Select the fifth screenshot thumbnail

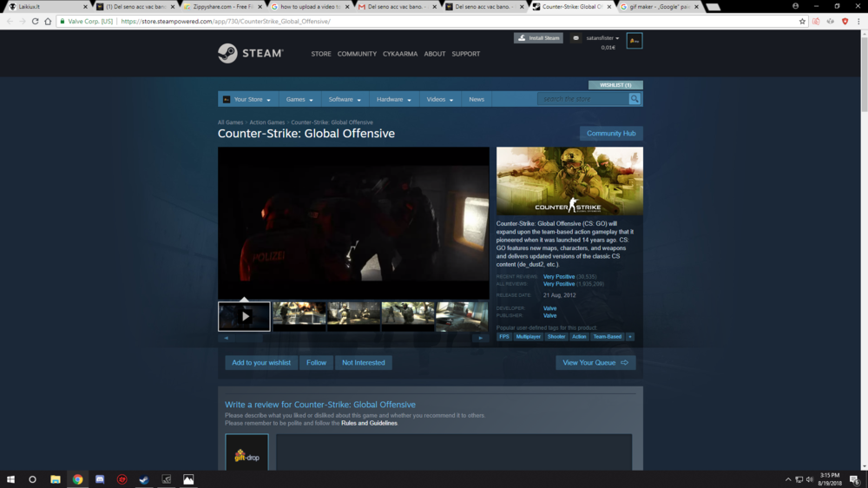click(x=462, y=316)
